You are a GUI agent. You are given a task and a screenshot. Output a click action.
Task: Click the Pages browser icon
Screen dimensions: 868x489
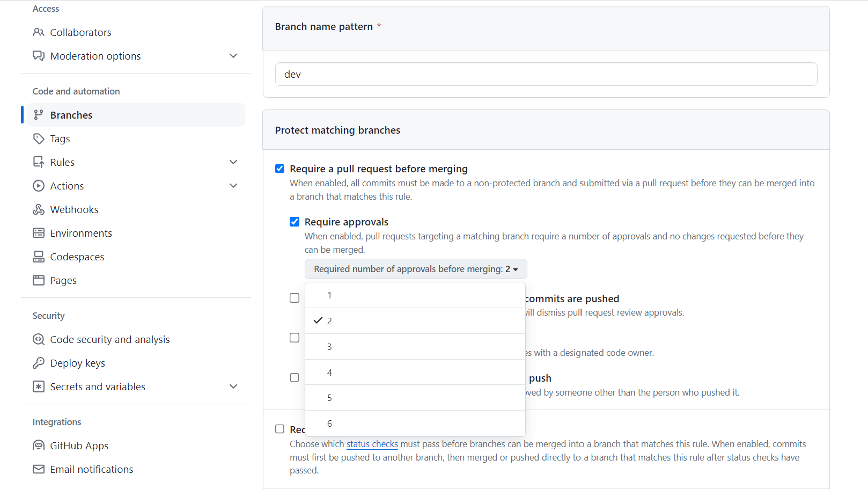(39, 280)
